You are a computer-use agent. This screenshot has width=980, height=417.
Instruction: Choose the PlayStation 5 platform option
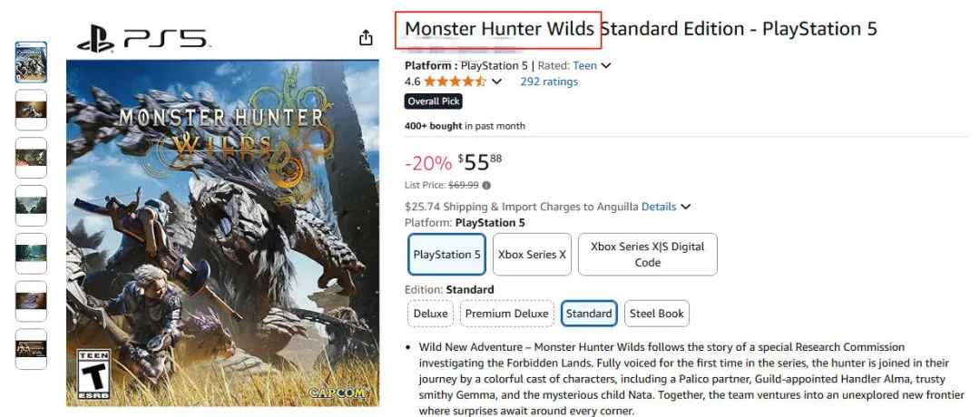tap(446, 255)
